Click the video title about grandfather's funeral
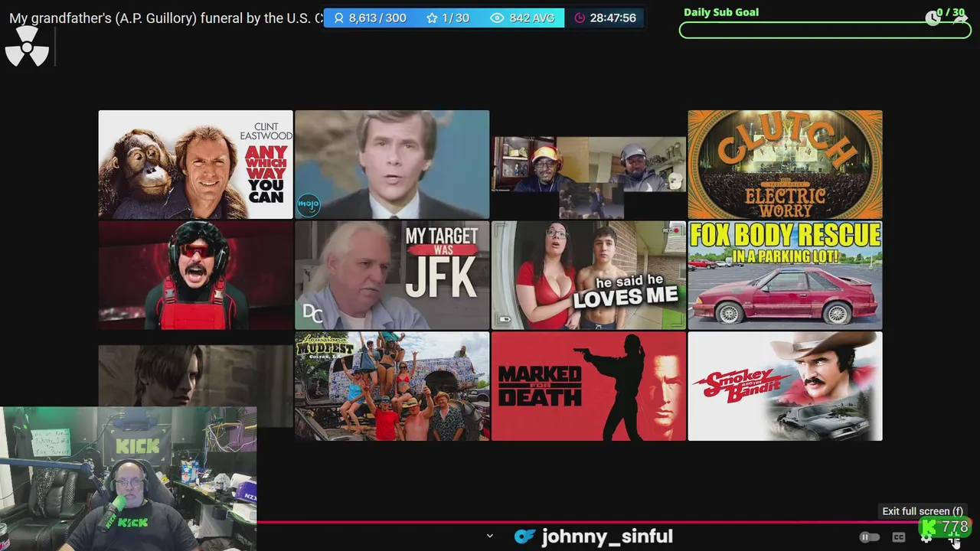 (166, 18)
